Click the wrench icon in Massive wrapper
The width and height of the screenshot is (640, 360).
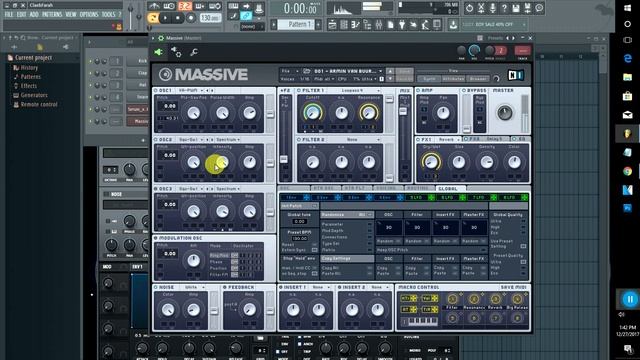(x=194, y=52)
